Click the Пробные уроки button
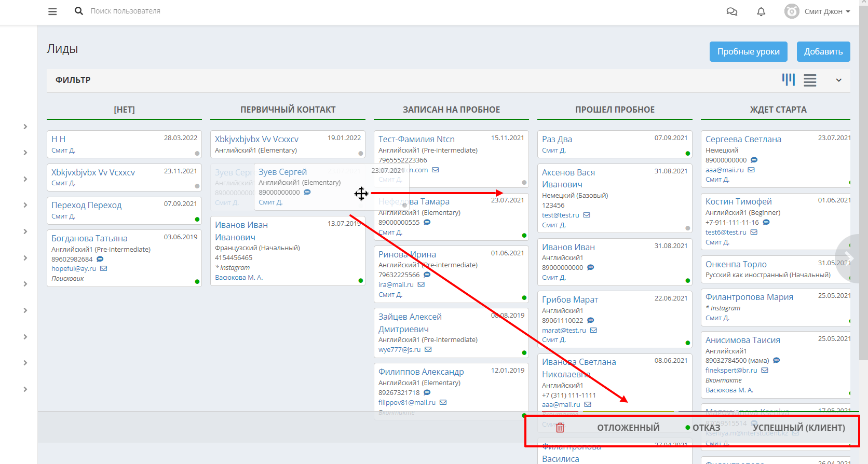Viewport: 868px width, 464px height. 749,51
